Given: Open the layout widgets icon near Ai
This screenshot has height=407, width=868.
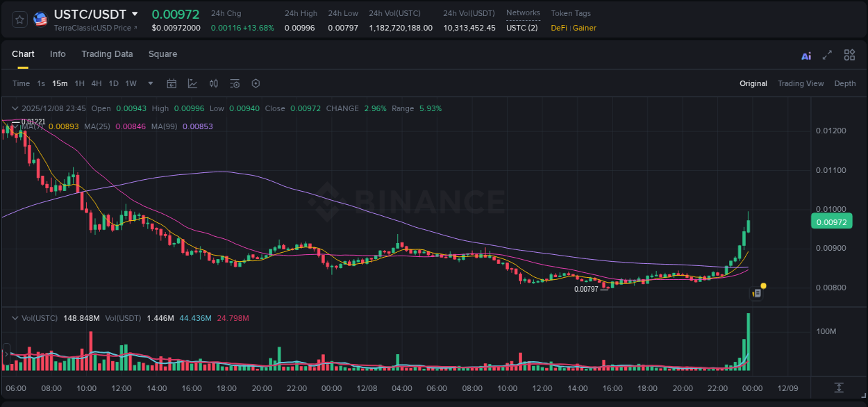Looking at the screenshot, I should click(x=849, y=54).
